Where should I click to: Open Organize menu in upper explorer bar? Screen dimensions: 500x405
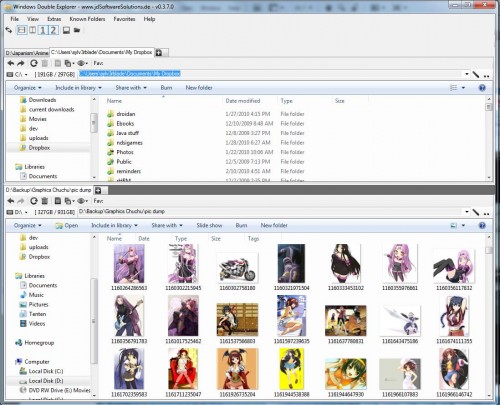tap(28, 88)
